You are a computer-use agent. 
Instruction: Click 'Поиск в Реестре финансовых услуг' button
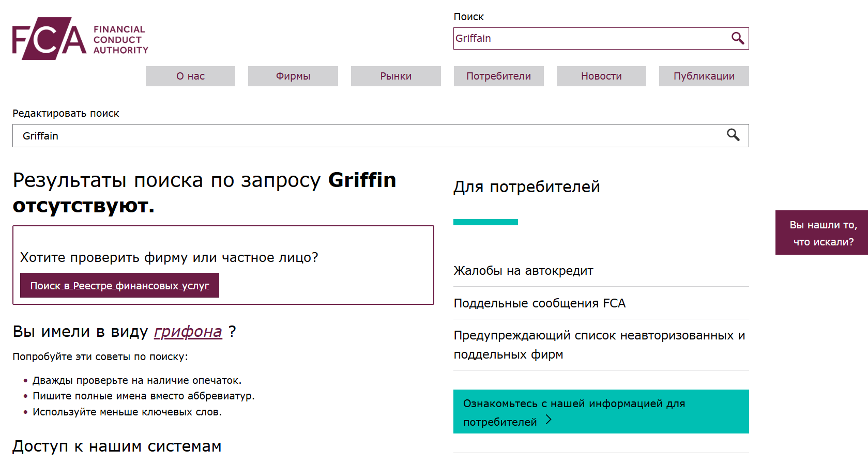pos(119,285)
